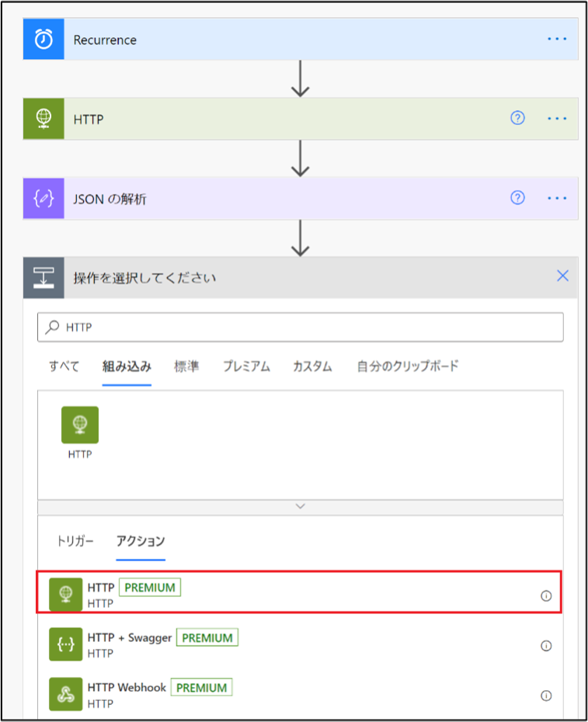Switch to the トリガー tab
The image size is (588, 722).
(75, 541)
